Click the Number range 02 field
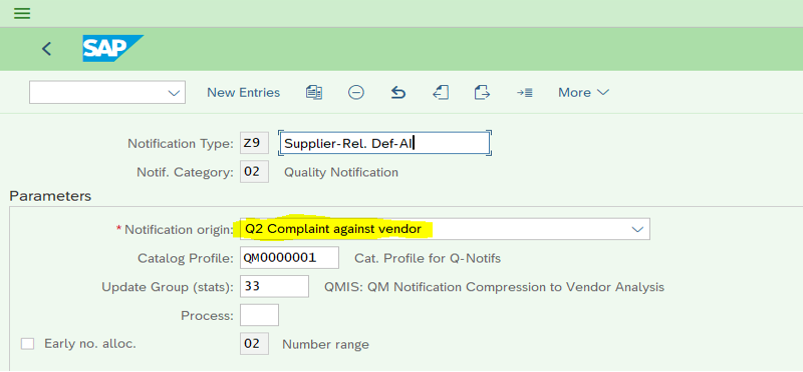The width and height of the screenshot is (803, 372). (x=255, y=344)
